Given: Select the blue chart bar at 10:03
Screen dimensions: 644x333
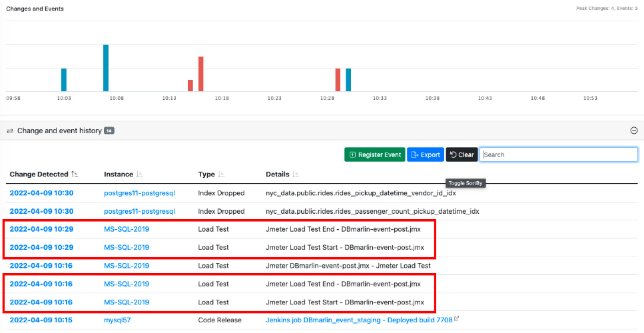Looking at the screenshot, I should pos(64,79).
